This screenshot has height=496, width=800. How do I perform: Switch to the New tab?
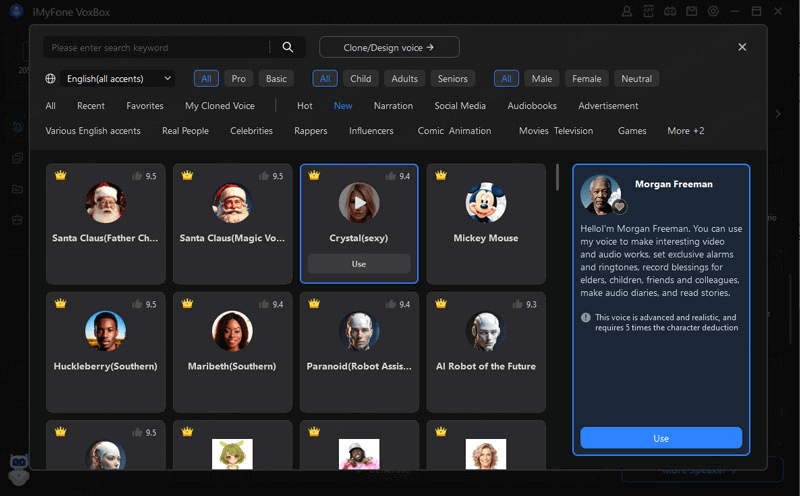point(343,106)
